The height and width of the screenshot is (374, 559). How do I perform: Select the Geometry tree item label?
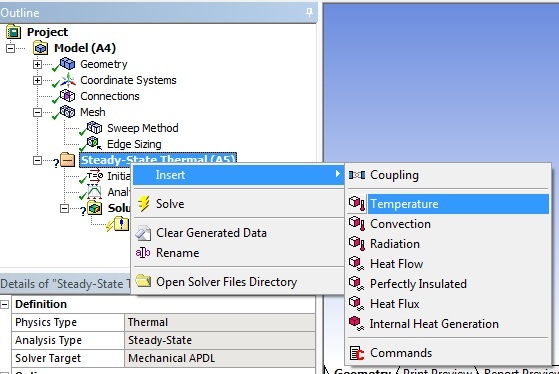(x=104, y=64)
